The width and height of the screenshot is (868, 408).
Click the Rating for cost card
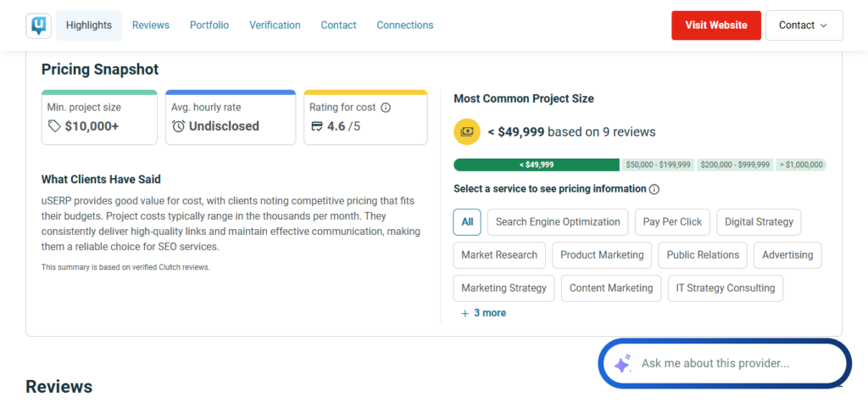click(x=366, y=117)
